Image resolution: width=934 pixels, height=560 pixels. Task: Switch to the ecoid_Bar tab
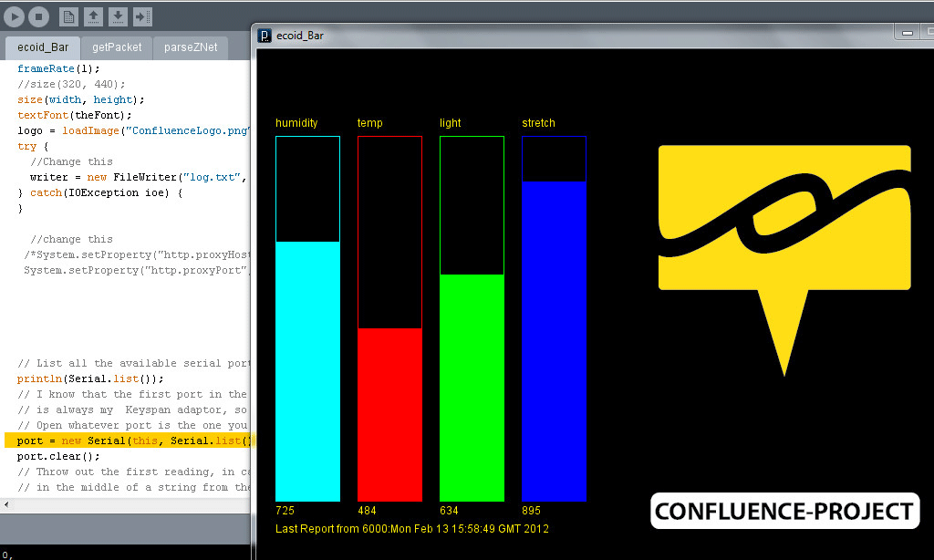(43, 47)
